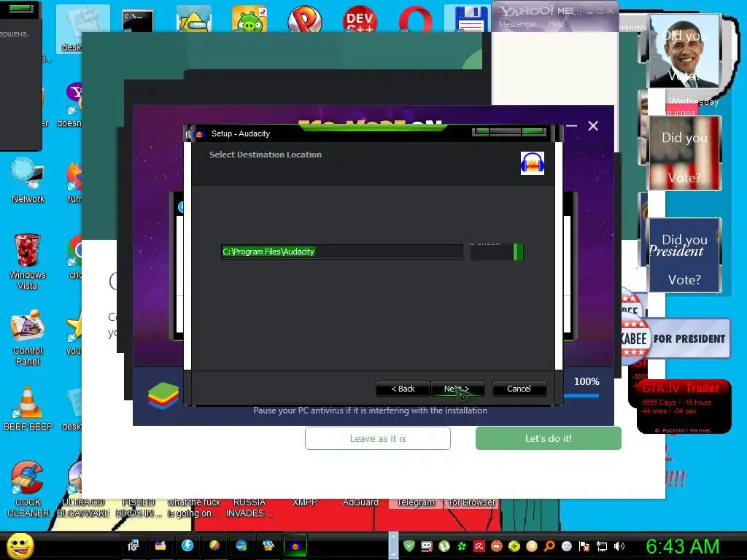Click the speaker volume tray icon
747x560 pixels.
(x=619, y=546)
